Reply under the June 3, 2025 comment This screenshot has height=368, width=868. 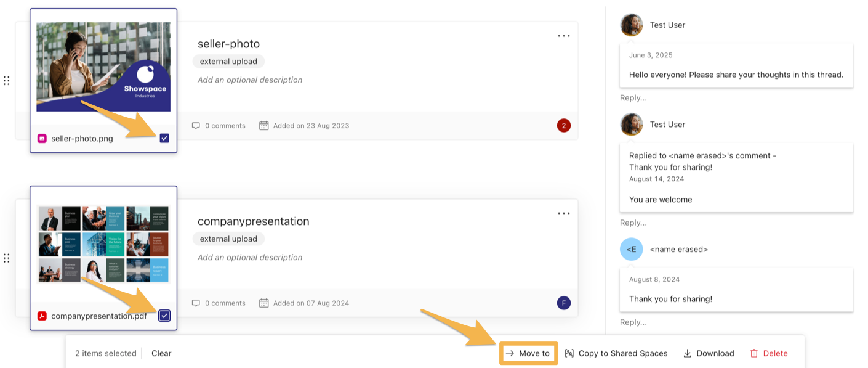[x=633, y=98]
